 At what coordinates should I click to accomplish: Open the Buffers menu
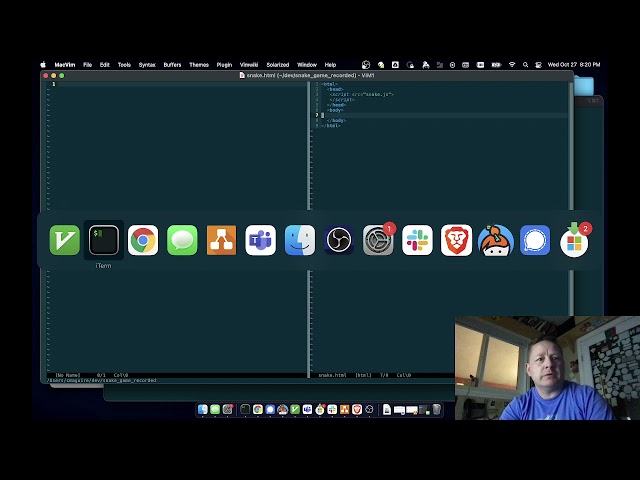click(x=172, y=64)
